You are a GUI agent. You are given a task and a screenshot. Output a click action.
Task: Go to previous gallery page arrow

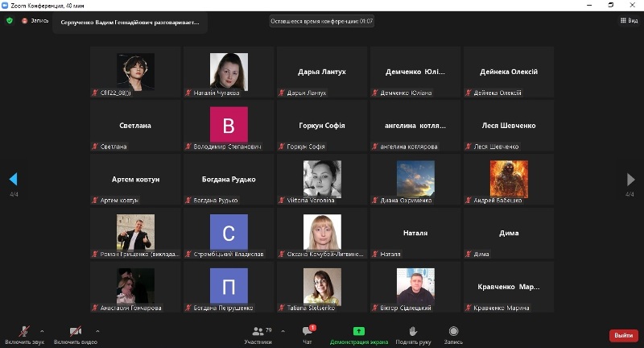pos(13,179)
